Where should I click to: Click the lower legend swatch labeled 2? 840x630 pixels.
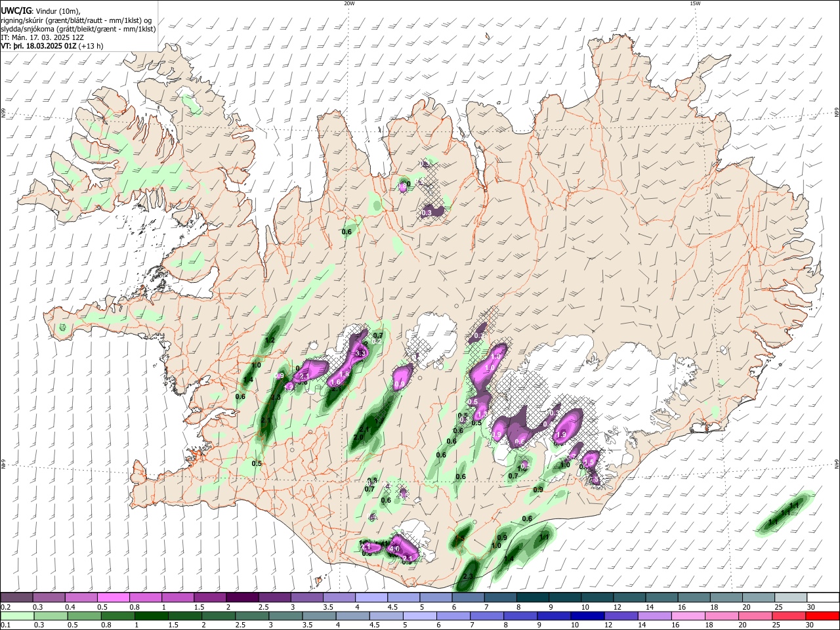[x=219, y=616]
